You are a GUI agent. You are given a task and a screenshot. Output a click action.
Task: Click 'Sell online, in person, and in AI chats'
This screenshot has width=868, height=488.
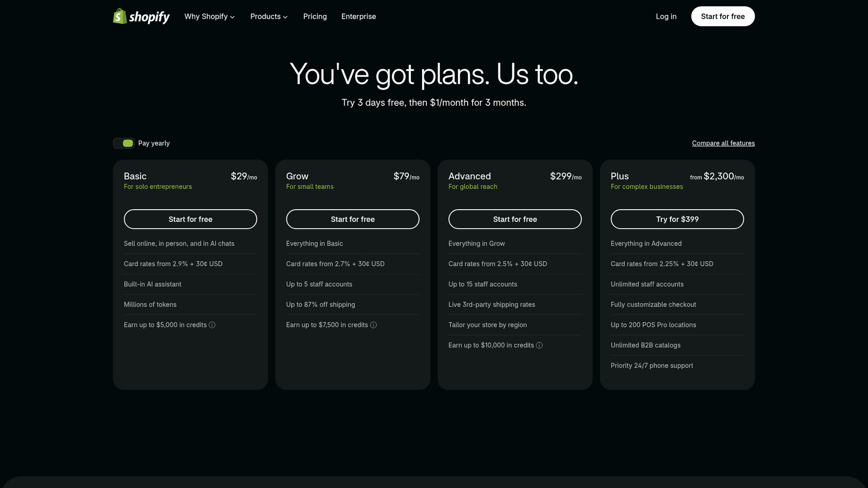(x=179, y=244)
